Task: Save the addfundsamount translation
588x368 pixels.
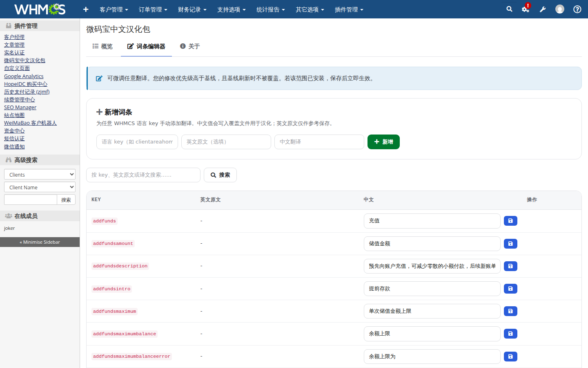Action: [510, 244]
